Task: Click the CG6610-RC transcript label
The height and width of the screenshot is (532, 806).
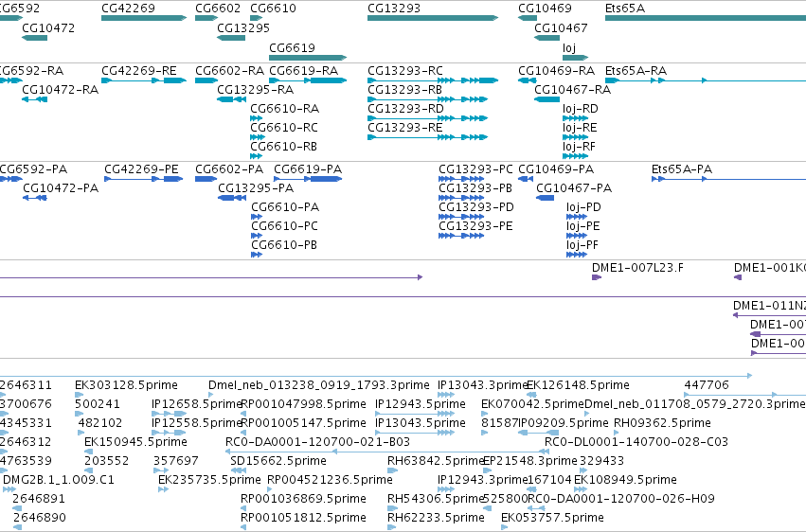Action: [x=284, y=128]
